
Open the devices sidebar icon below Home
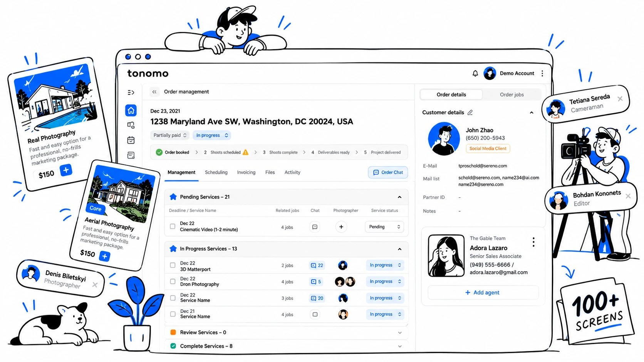(131, 125)
